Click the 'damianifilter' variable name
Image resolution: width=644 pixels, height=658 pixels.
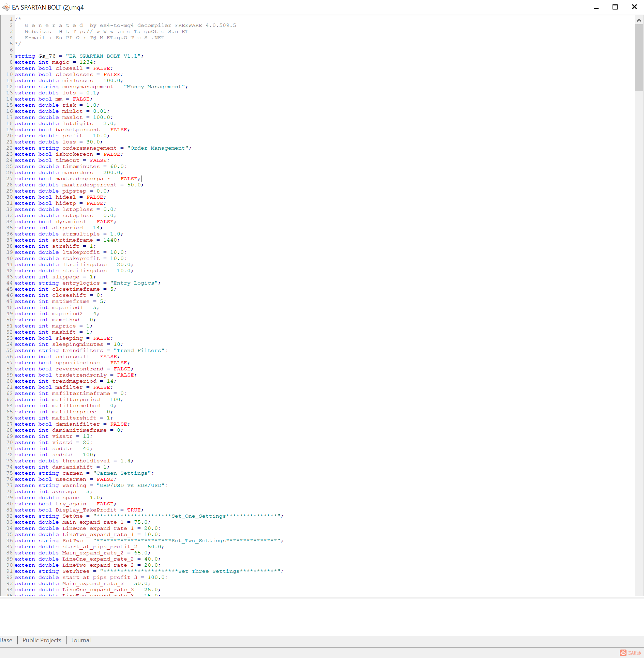[78, 424]
